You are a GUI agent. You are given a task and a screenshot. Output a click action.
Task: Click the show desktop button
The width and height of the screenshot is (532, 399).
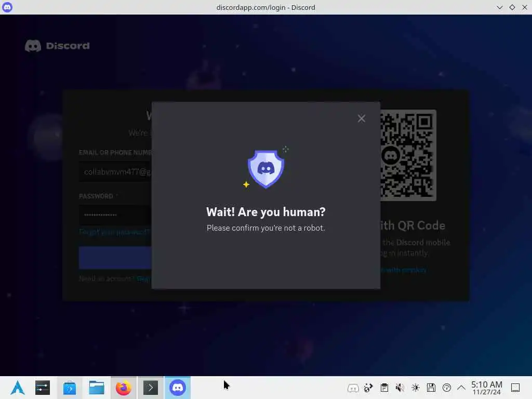coord(515,388)
